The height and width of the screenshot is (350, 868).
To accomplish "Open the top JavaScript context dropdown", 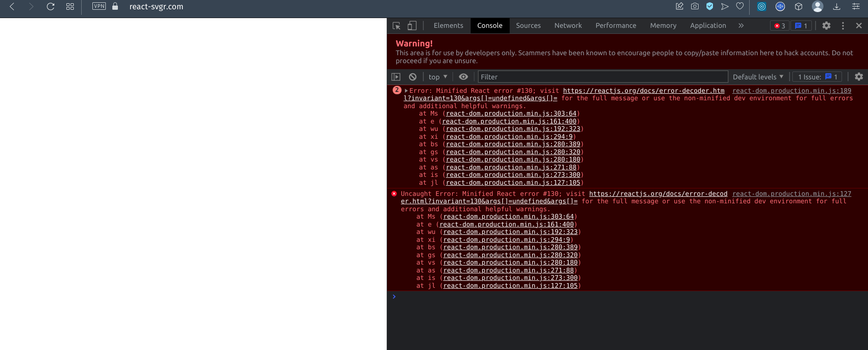I will tap(438, 77).
